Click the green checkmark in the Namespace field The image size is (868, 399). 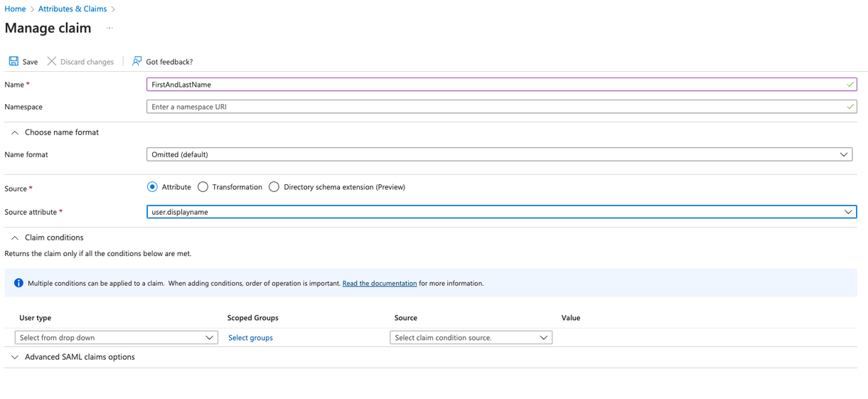(x=850, y=107)
